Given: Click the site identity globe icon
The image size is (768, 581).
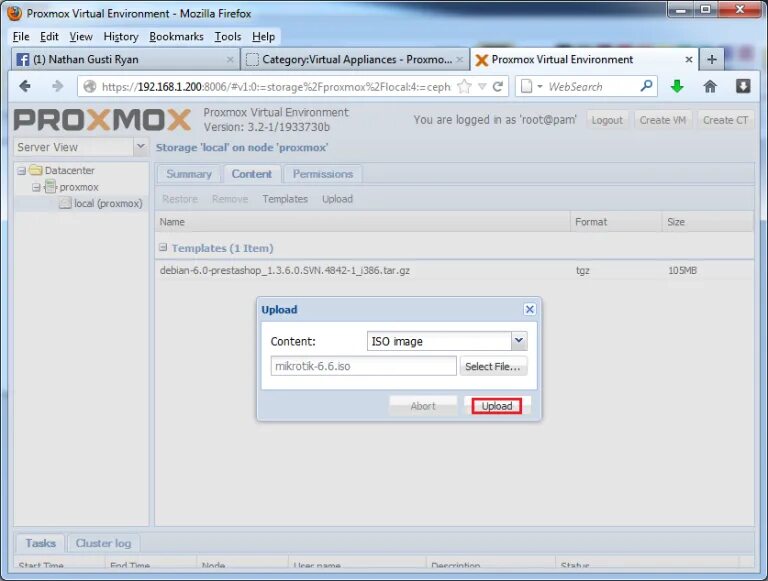Looking at the screenshot, I should pyautogui.click(x=90, y=87).
